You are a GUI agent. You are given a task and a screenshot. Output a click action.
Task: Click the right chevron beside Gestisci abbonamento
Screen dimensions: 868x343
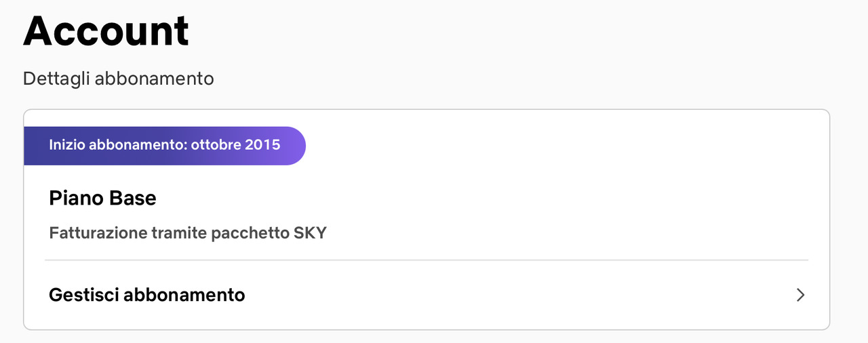(x=801, y=295)
